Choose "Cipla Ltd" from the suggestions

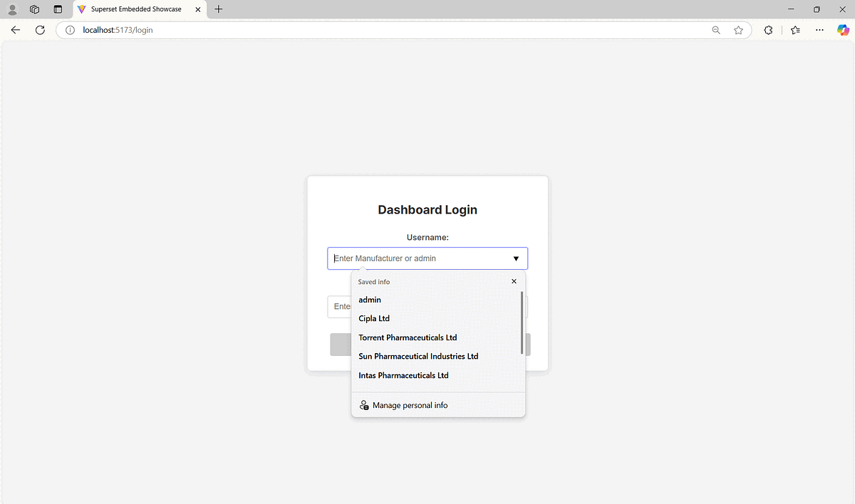point(374,318)
